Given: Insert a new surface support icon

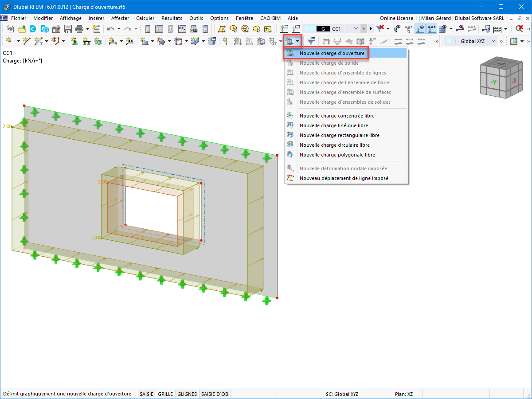Looking at the screenshot, I should click(x=98, y=41).
